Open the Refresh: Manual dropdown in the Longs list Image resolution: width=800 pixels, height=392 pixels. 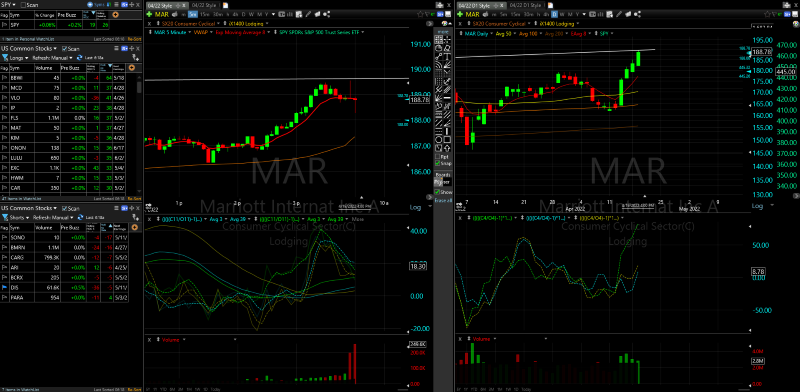pos(52,58)
